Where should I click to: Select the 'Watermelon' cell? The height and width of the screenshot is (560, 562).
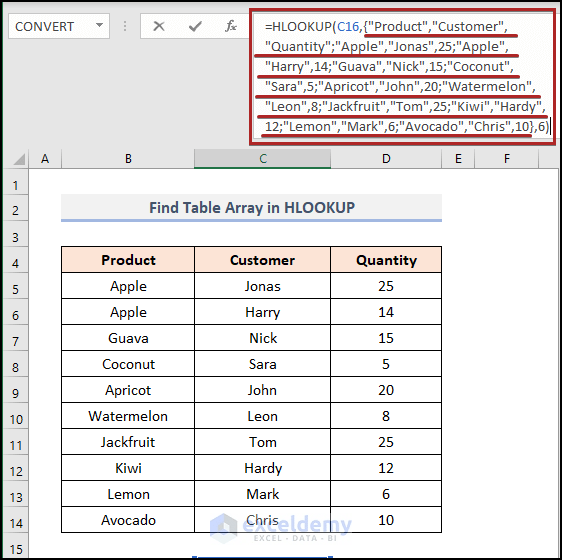pyautogui.click(x=128, y=416)
